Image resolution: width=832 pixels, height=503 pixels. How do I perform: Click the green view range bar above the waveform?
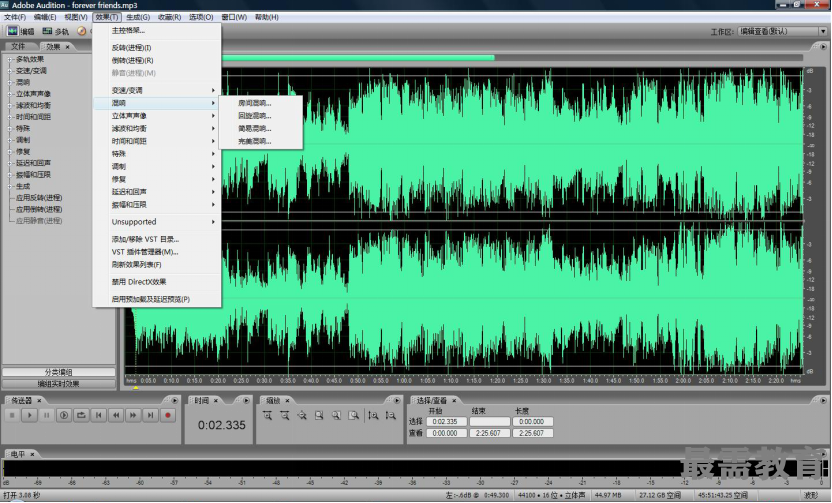tap(358, 58)
